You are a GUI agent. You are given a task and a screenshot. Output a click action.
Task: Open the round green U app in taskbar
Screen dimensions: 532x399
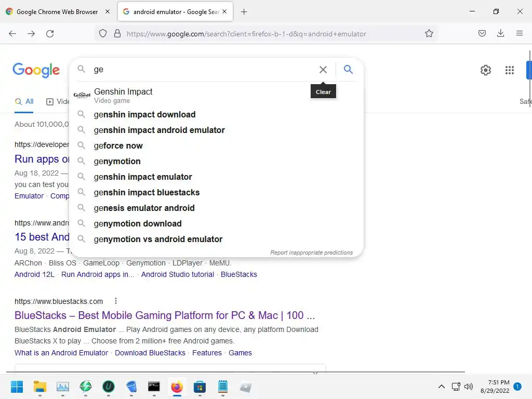coord(108,387)
